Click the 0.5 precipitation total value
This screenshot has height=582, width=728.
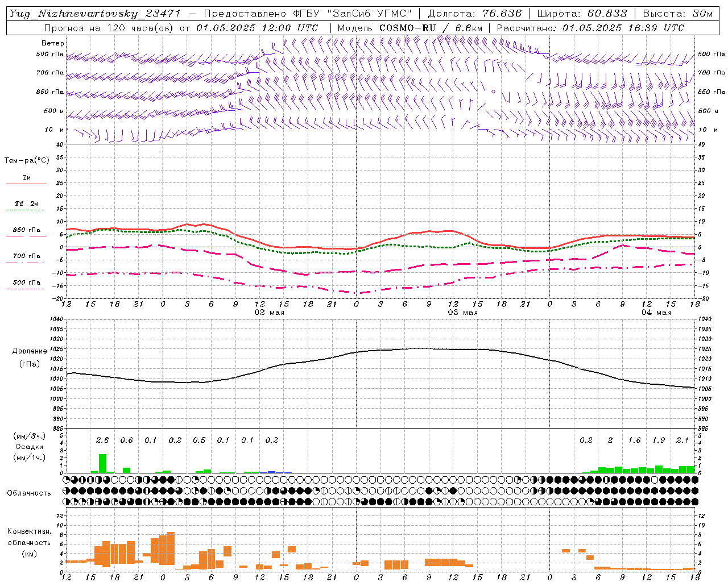[x=199, y=440]
